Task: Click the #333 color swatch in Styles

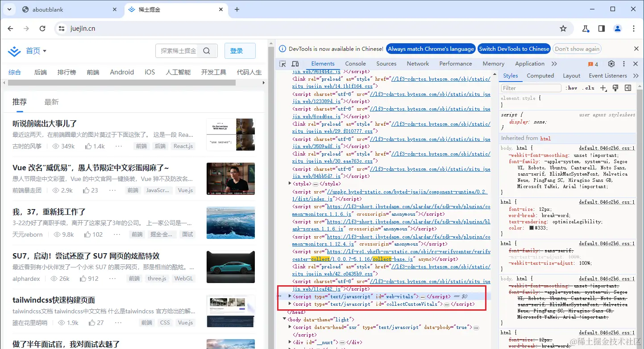Action: click(x=532, y=228)
